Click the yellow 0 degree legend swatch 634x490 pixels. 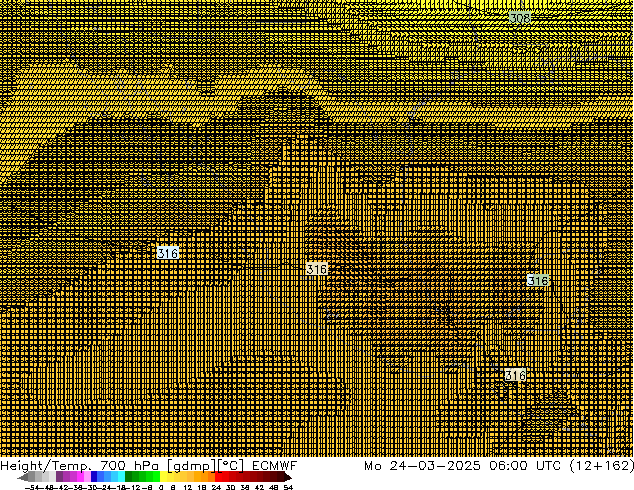163,476
